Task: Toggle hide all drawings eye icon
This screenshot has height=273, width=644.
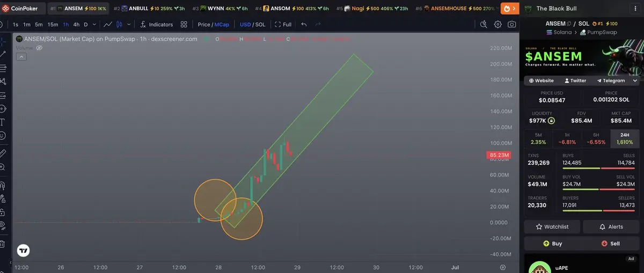Action: [3, 227]
